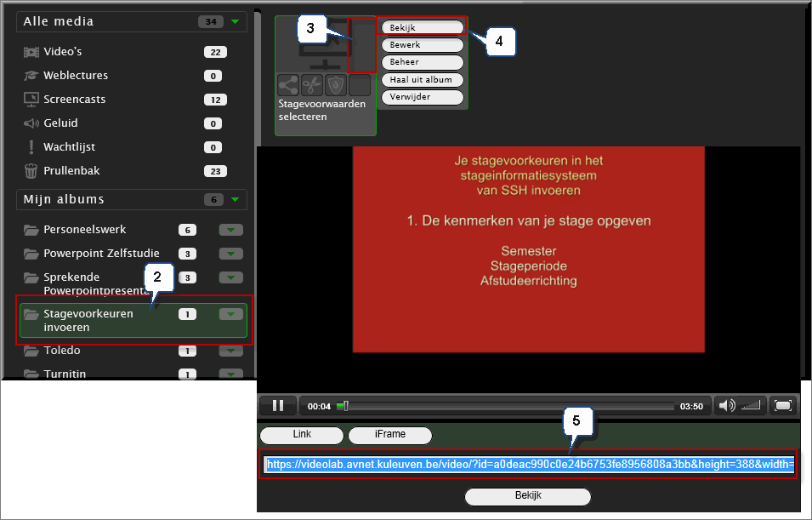Open the dropdown for Toledo album

click(231, 351)
